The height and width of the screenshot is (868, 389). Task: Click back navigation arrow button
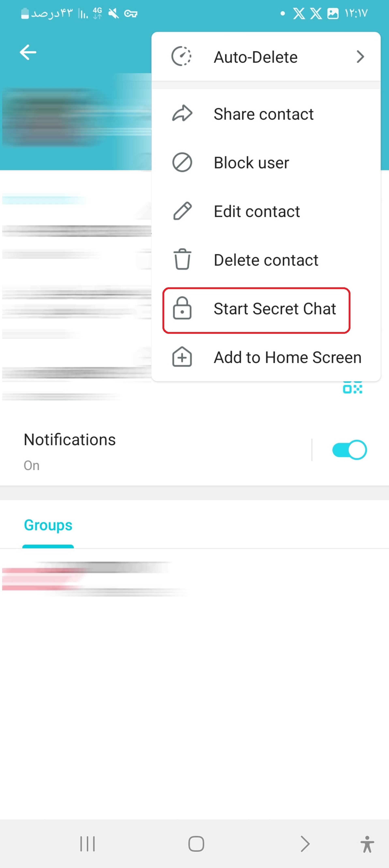pyautogui.click(x=28, y=52)
